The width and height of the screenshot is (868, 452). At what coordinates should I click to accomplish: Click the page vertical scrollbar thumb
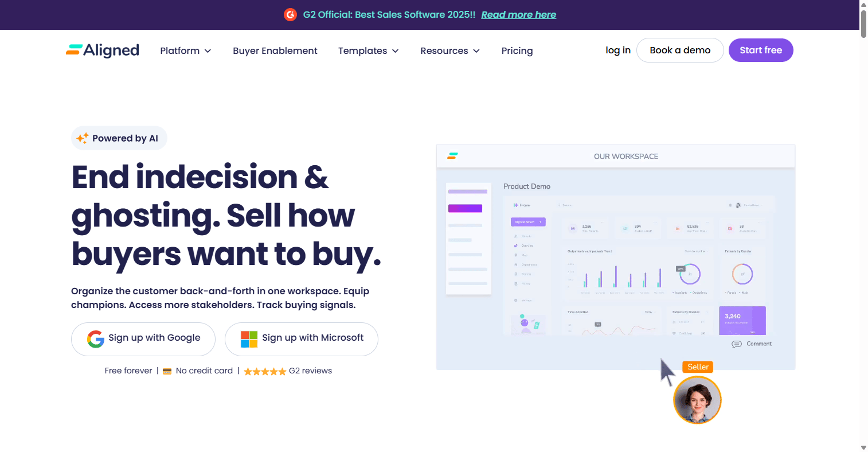863,23
